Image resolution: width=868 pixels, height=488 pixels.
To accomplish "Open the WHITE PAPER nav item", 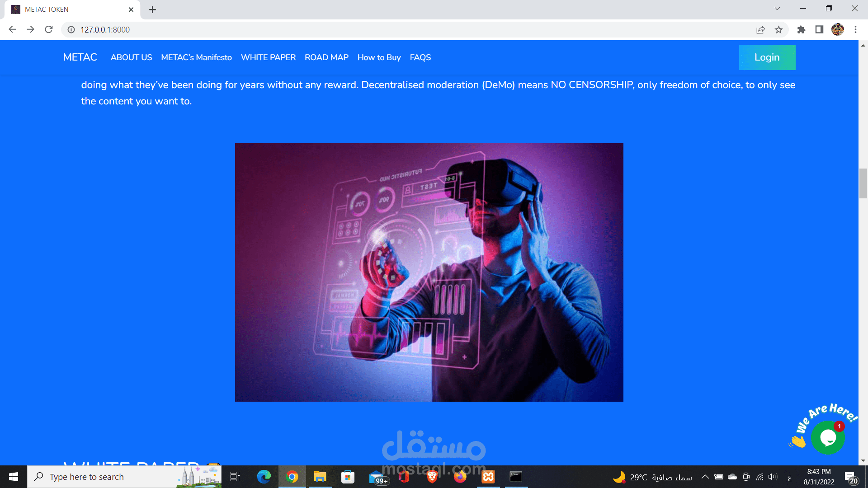I will (268, 57).
